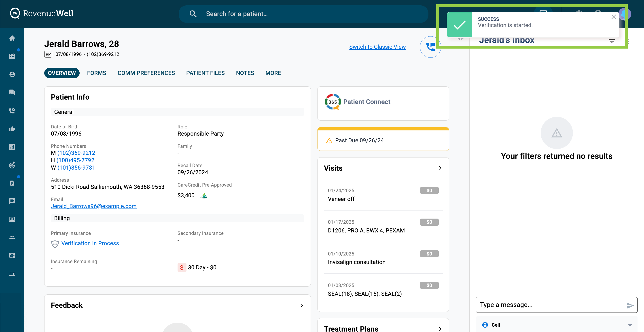
Task: Open the bar chart reports icon in the sidebar
Action: click(12, 147)
